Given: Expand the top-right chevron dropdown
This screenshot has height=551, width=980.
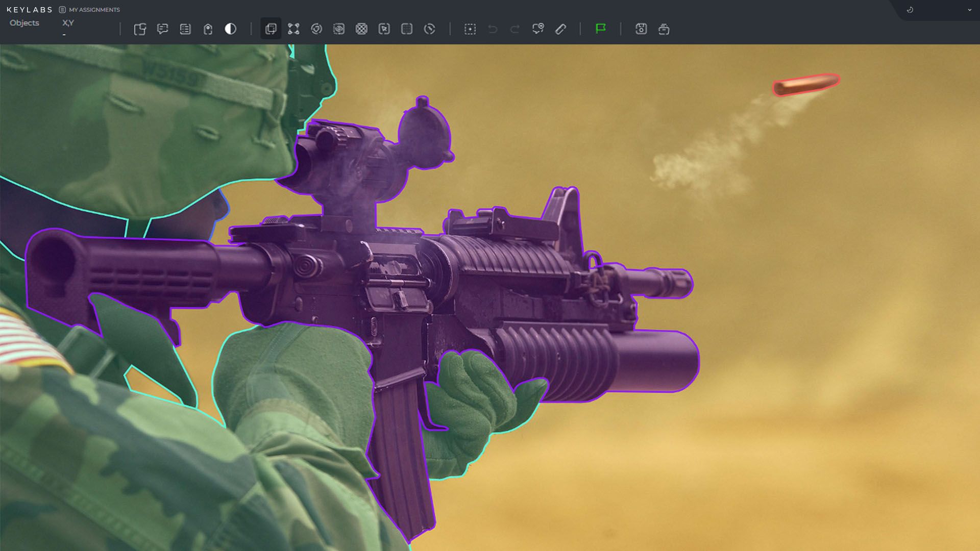Looking at the screenshot, I should 969,10.
